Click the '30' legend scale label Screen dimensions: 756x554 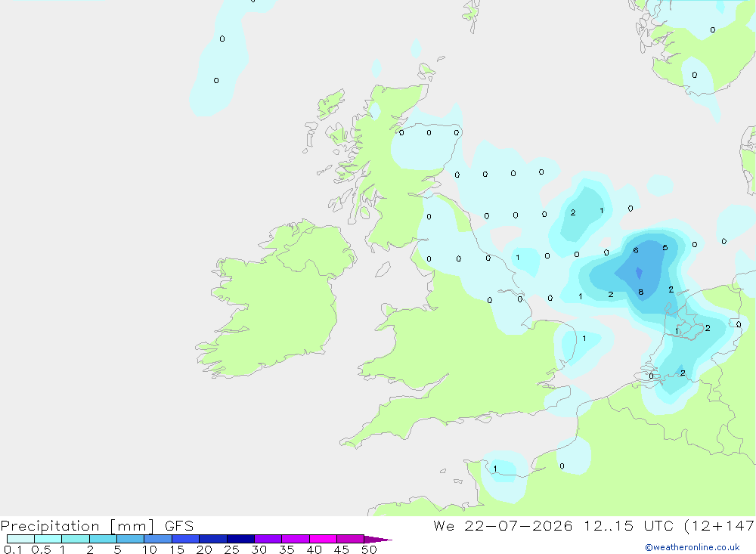point(259,549)
